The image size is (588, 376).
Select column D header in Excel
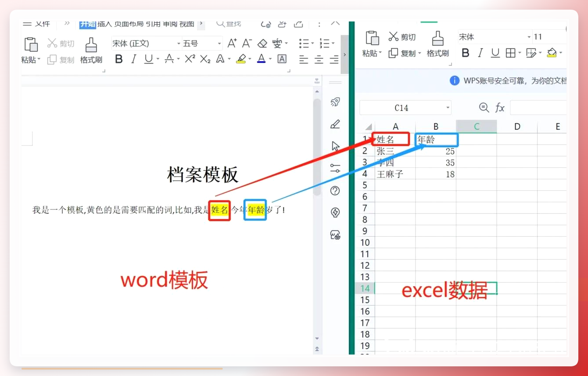517,127
